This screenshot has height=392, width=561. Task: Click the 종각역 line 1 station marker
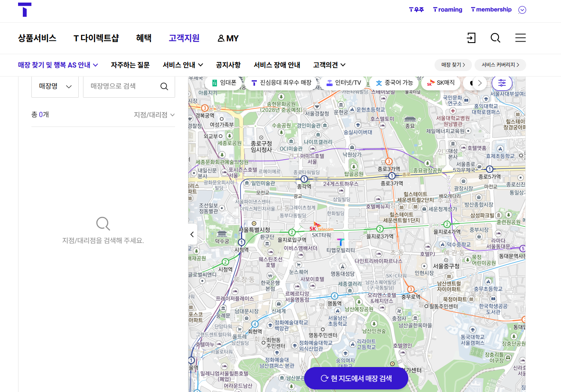coord(304,179)
